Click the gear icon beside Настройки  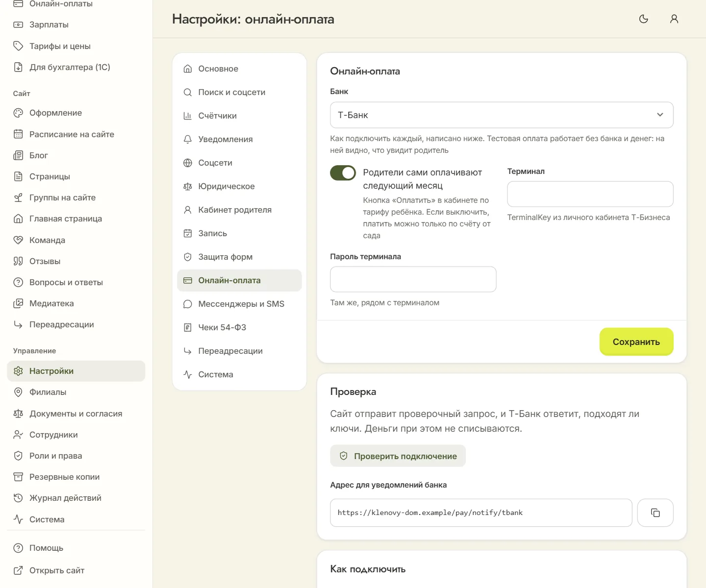point(18,371)
